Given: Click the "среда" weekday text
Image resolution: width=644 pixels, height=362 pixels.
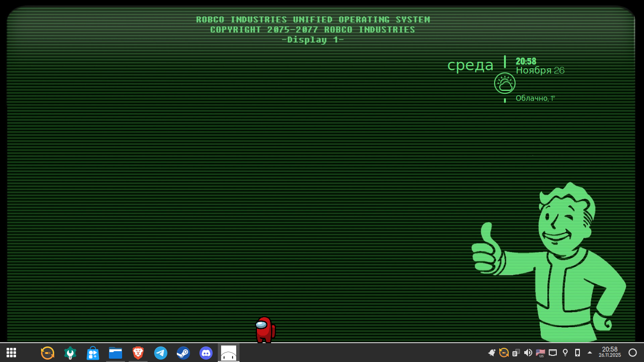Looking at the screenshot, I should click(471, 65).
